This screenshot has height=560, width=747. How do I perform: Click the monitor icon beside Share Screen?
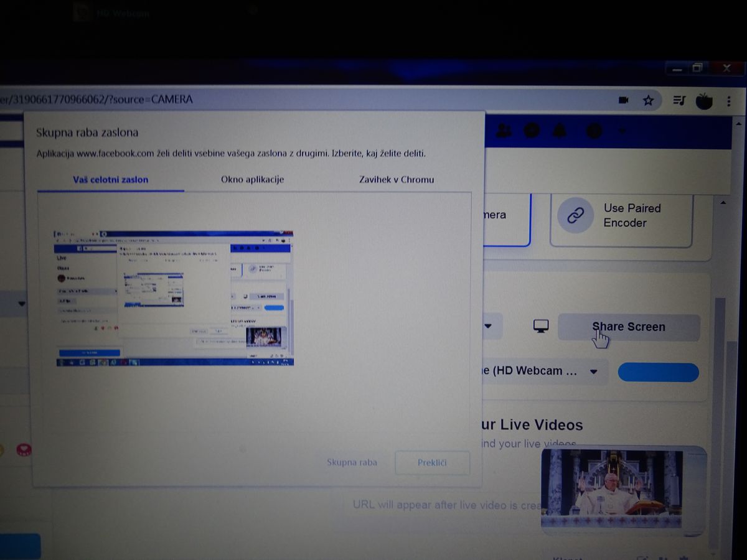click(541, 327)
